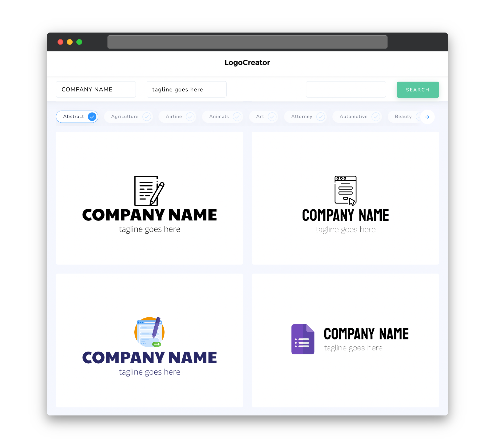This screenshot has height=448, width=495.
Task: Select the Beauty category tab
Action: [404, 116]
